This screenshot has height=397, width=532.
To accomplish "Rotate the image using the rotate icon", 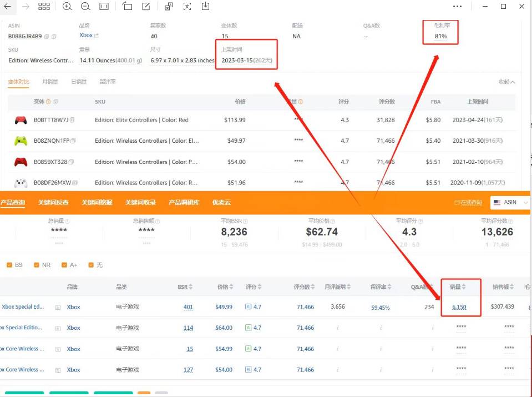I will [127, 6].
